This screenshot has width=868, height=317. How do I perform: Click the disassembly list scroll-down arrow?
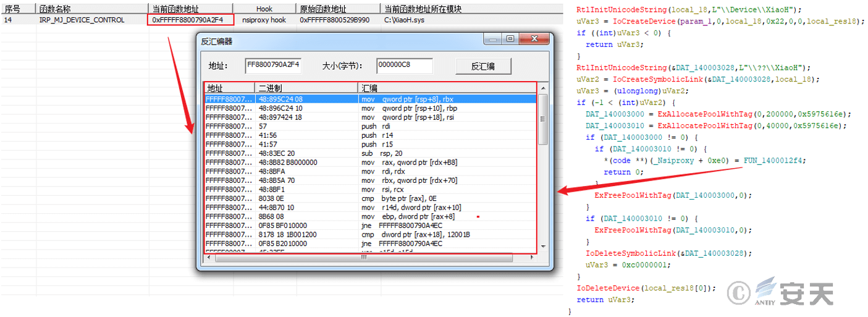(542, 247)
